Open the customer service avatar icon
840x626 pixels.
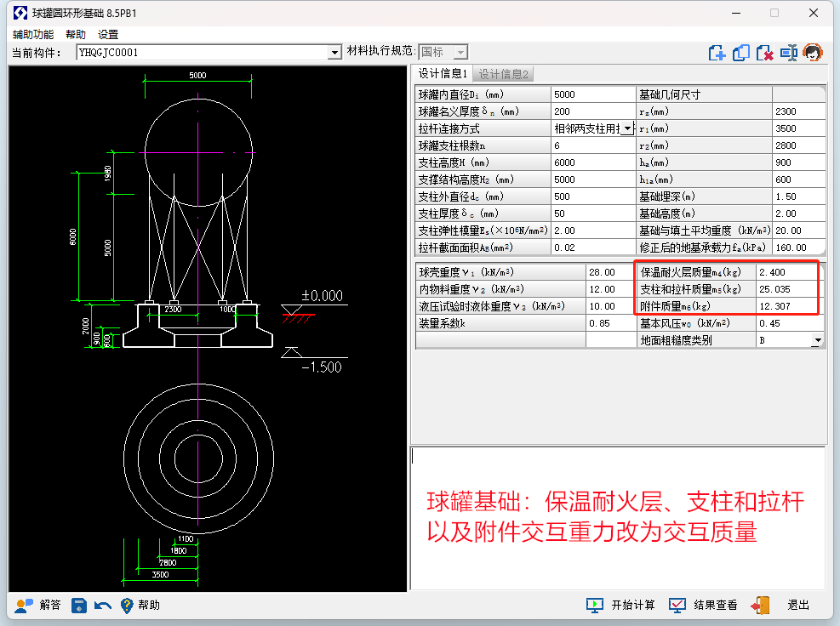pyautogui.click(x=813, y=53)
